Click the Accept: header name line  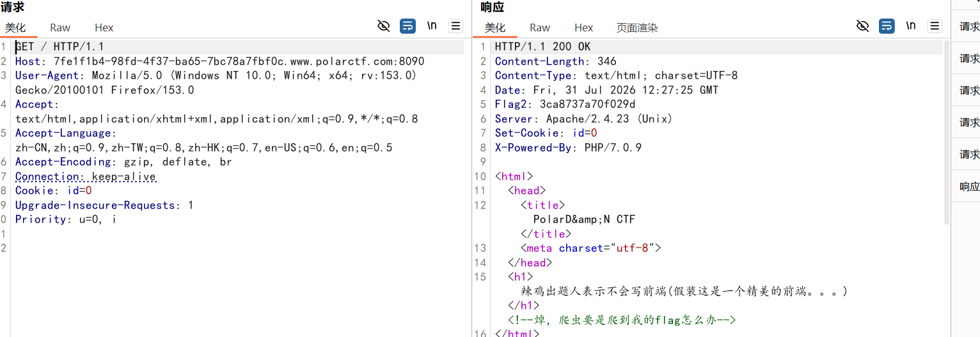coord(37,104)
